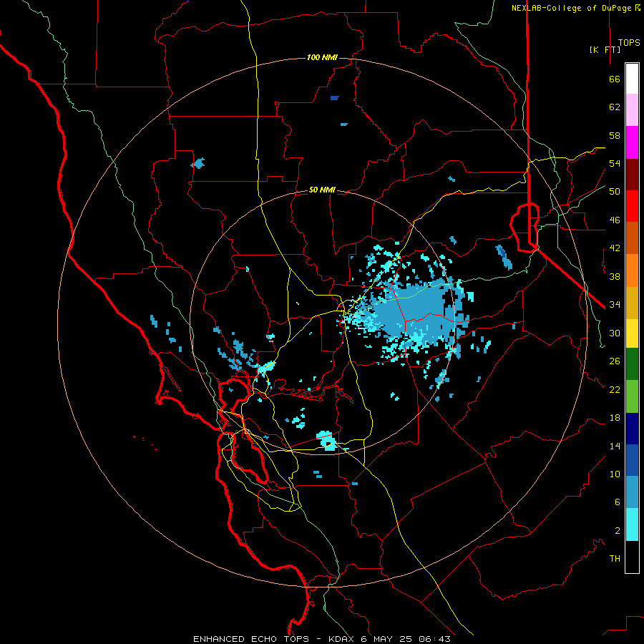Click the legend value 66
This screenshot has width=644, height=644.
tap(615, 79)
